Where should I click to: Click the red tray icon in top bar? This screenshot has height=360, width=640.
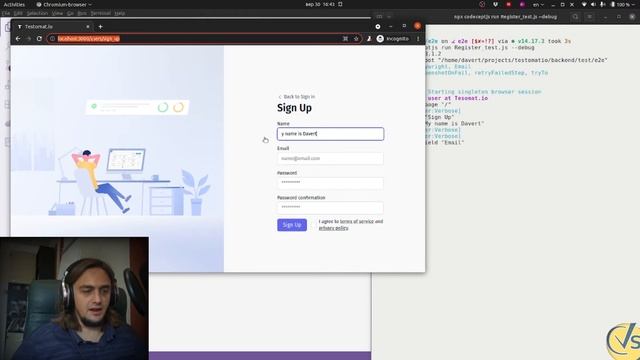click(x=509, y=4)
